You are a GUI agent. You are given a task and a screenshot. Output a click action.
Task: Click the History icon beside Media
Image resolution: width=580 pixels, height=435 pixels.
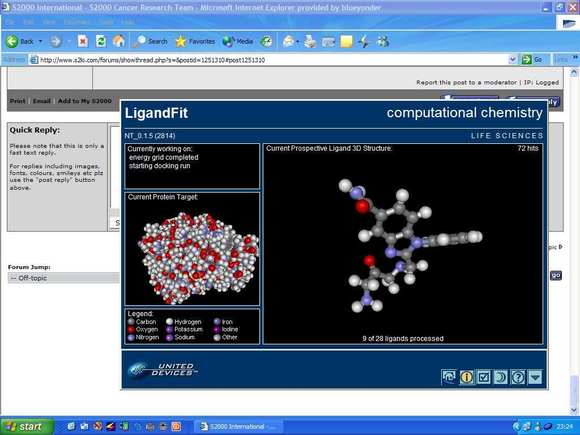click(266, 41)
